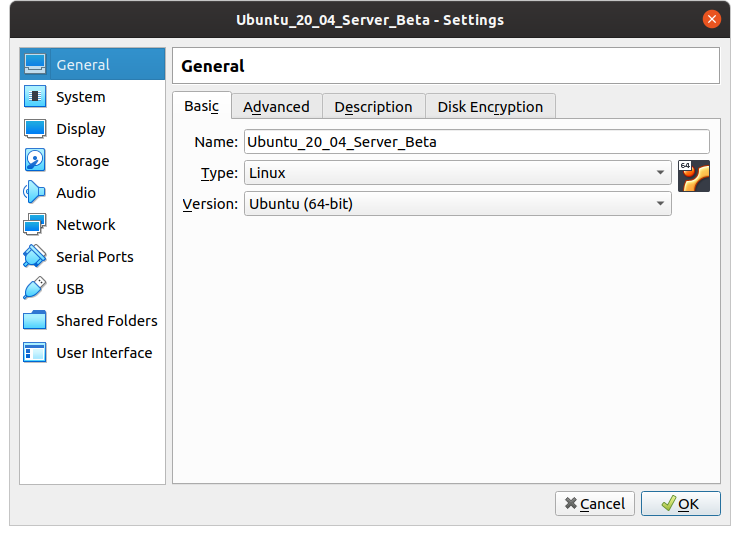This screenshot has height=535, width=740.
Task: Cancel the settings changes
Action: [595, 504]
